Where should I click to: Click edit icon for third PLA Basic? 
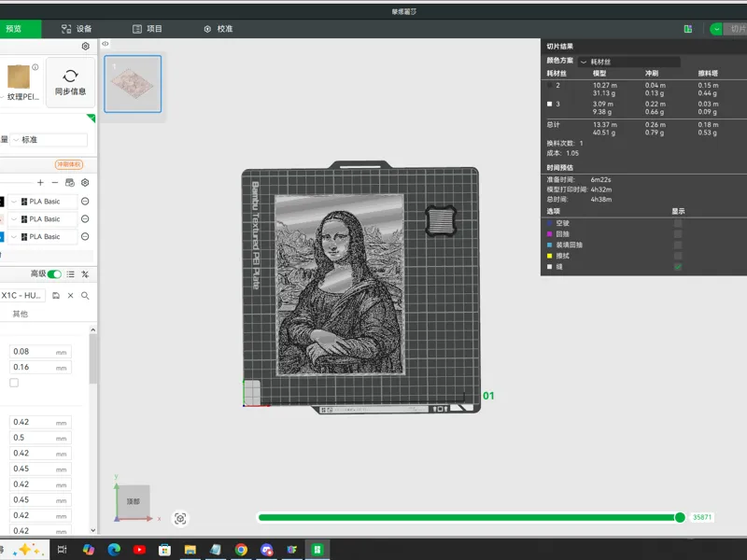[x=85, y=237]
